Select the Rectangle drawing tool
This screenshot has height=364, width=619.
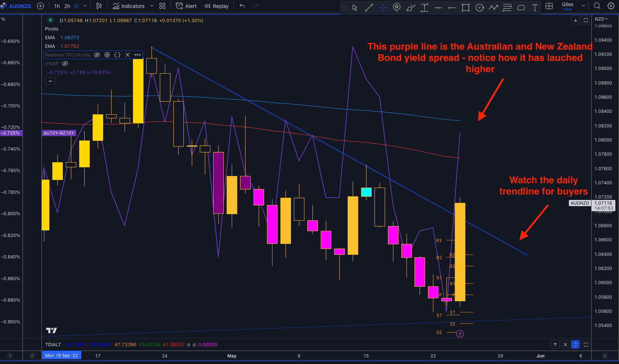point(465,7)
